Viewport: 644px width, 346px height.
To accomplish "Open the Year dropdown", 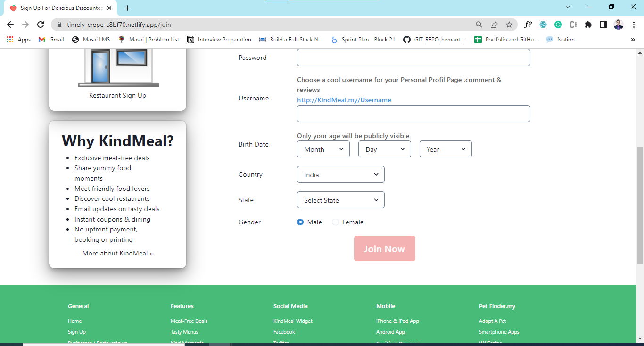I will (446, 149).
